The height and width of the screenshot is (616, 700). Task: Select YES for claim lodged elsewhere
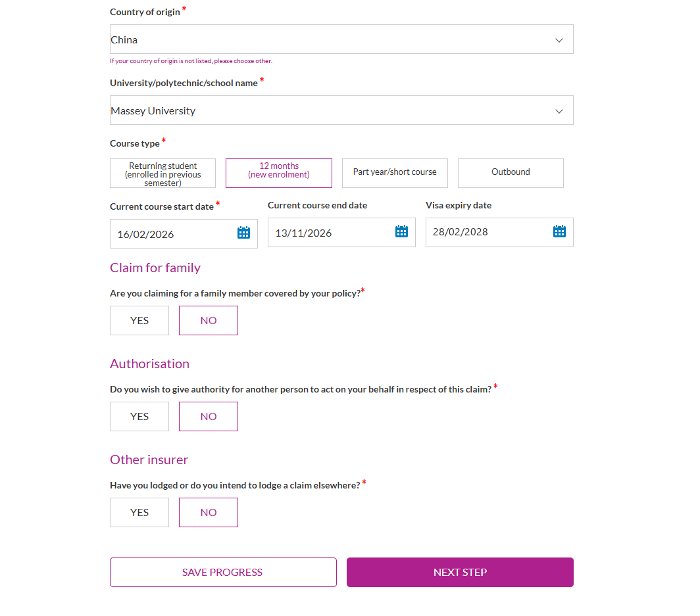pos(139,512)
